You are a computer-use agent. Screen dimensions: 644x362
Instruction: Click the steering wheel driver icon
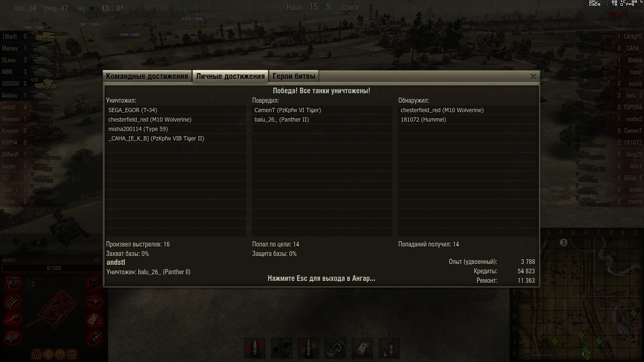click(x=60, y=354)
